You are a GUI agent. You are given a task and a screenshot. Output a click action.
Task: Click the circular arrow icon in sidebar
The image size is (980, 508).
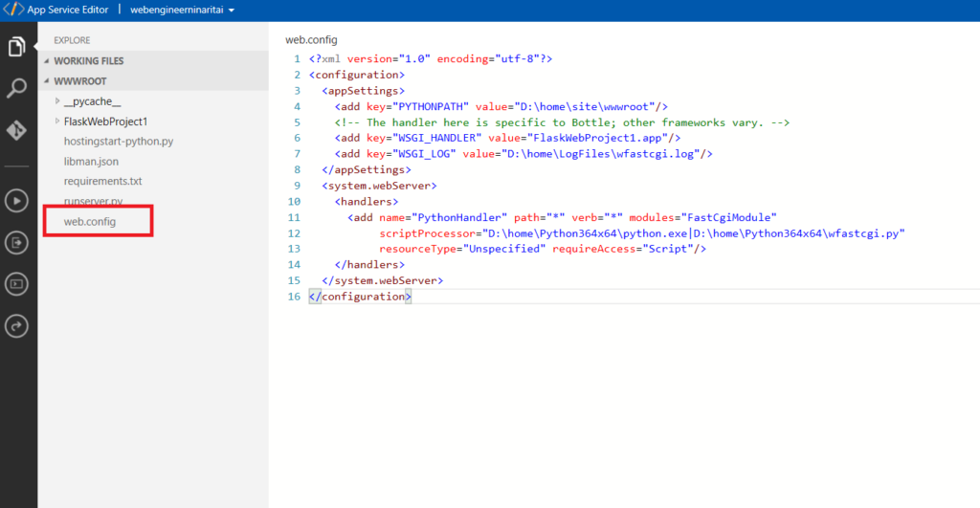click(x=17, y=325)
